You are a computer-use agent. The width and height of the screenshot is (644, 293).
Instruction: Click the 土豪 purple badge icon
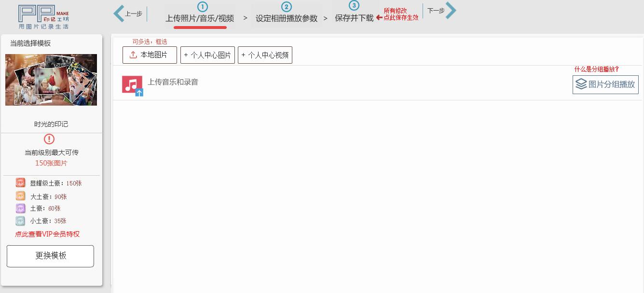click(x=20, y=209)
